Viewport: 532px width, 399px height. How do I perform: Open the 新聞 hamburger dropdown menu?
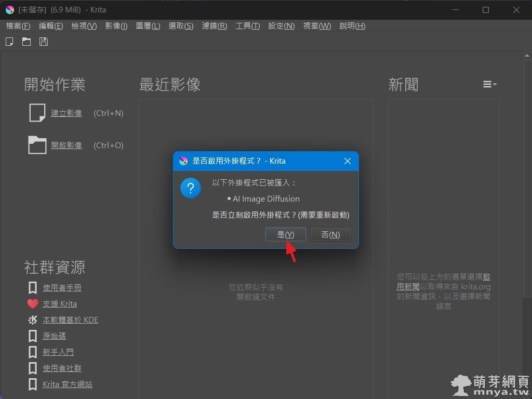click(x=489, y=84)
